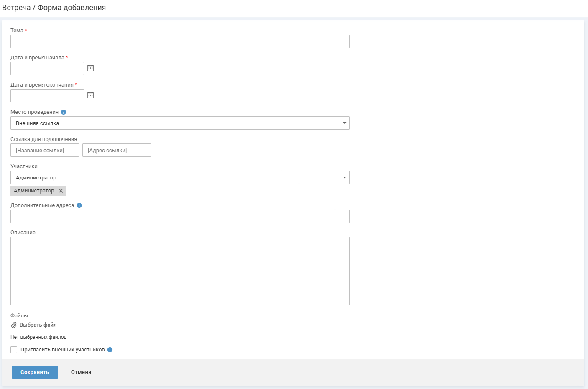The width and height of the screenshot is (588, 389).
Task: Click info icon near external participants checkbox
Action: point(110,350)
